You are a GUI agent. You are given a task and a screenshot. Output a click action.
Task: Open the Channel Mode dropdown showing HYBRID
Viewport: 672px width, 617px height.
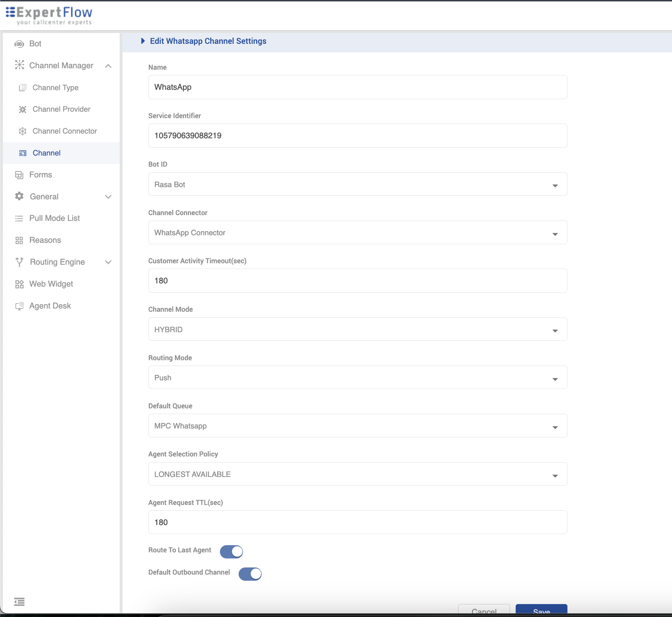358,329
